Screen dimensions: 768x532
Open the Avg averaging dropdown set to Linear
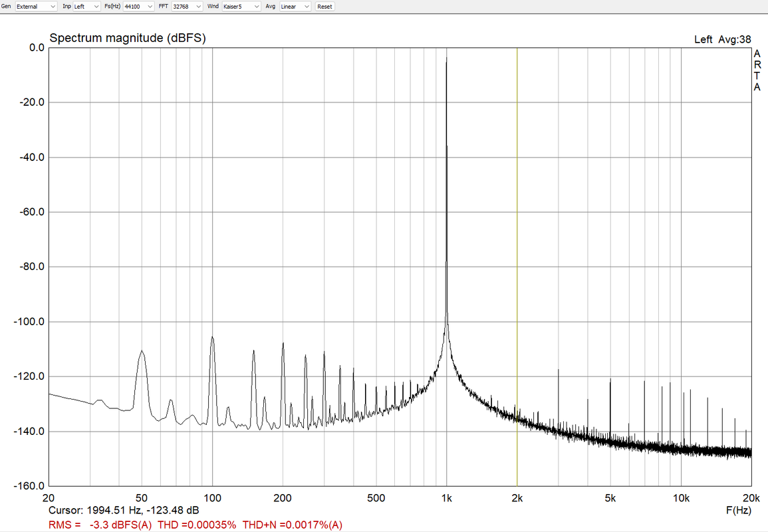[x=295, y=7]
